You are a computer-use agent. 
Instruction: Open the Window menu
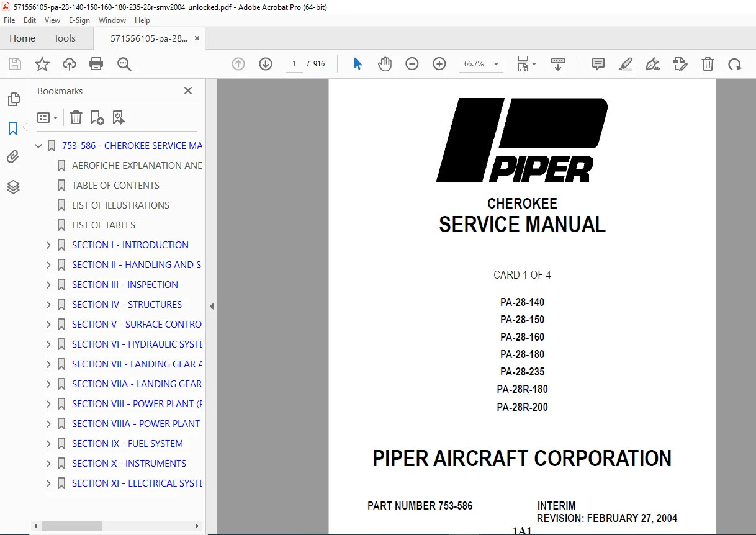pyautogui.click(x=112, y=20)
